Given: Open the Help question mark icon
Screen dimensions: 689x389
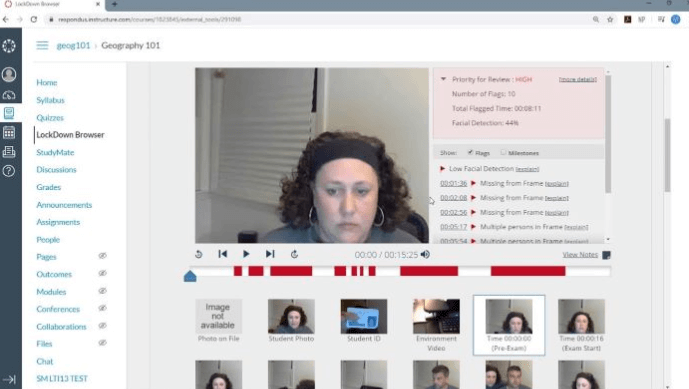Looking at the screenshot, I should pyautogui.click(x=9, y=171).
